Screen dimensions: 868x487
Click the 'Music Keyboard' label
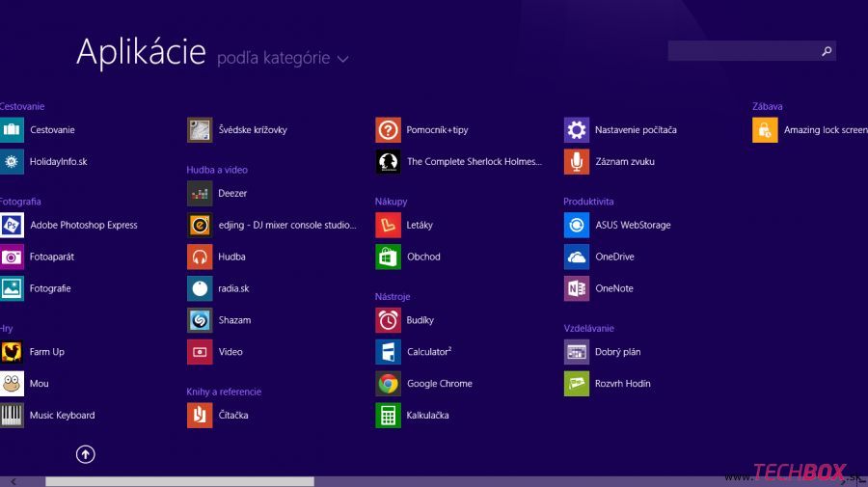click(62, 415)
